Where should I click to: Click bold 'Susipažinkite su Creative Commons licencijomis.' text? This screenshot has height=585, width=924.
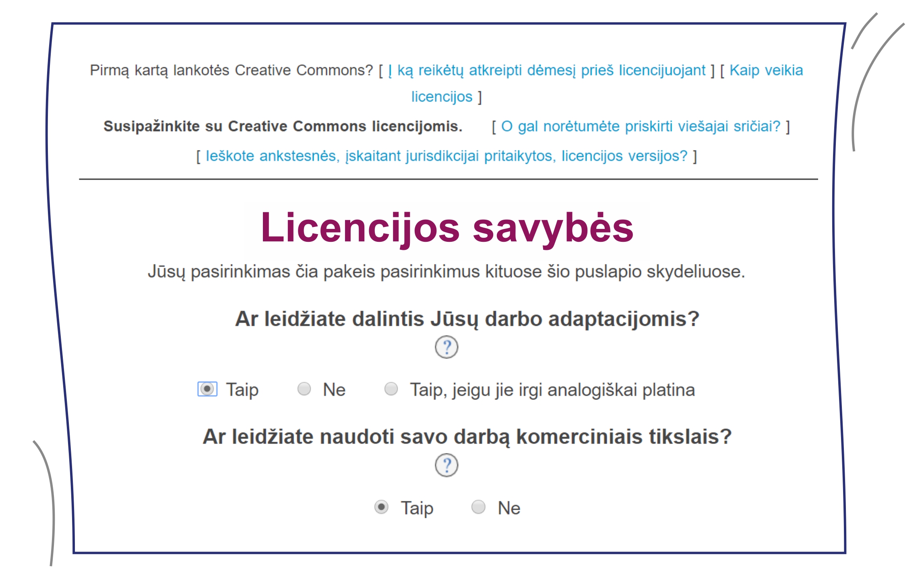tap(283, 126)
